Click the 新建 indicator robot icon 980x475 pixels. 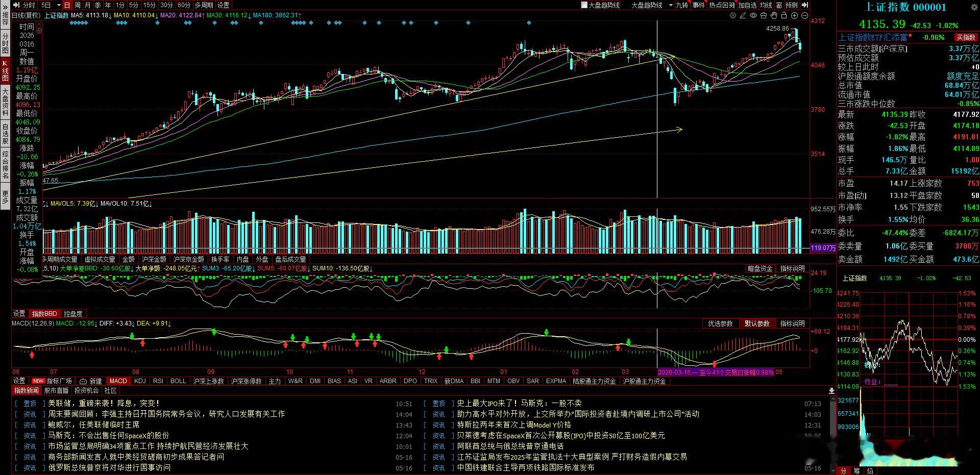point(83,381)
